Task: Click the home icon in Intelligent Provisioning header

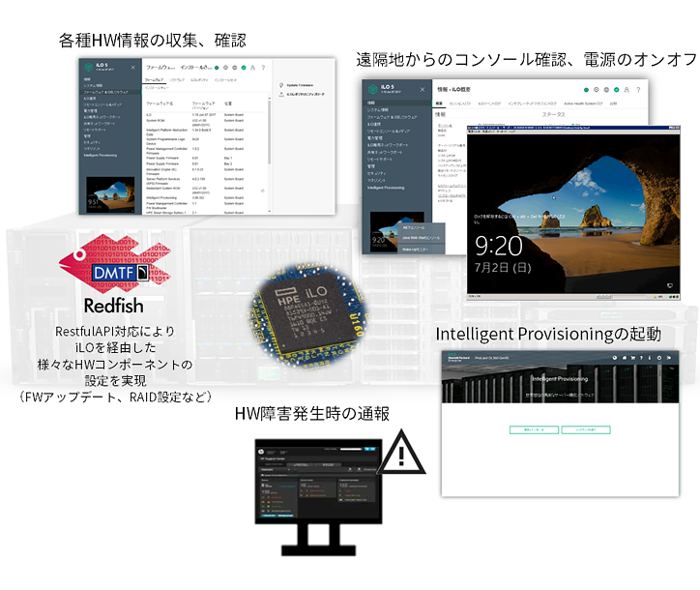Action: coord(625,358)
